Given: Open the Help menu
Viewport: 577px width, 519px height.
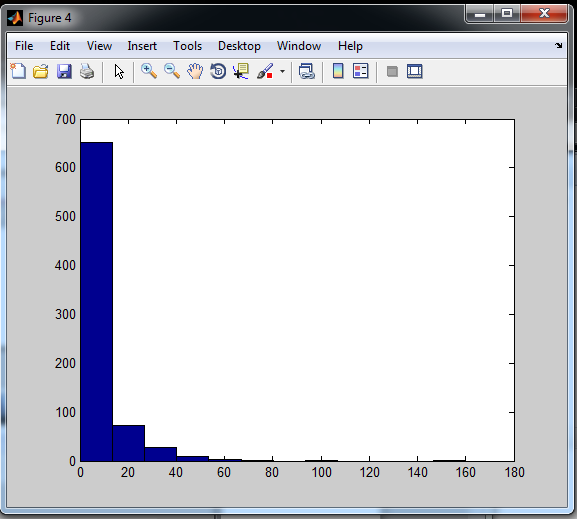Looking at the screenshot, I should (350, 46).
